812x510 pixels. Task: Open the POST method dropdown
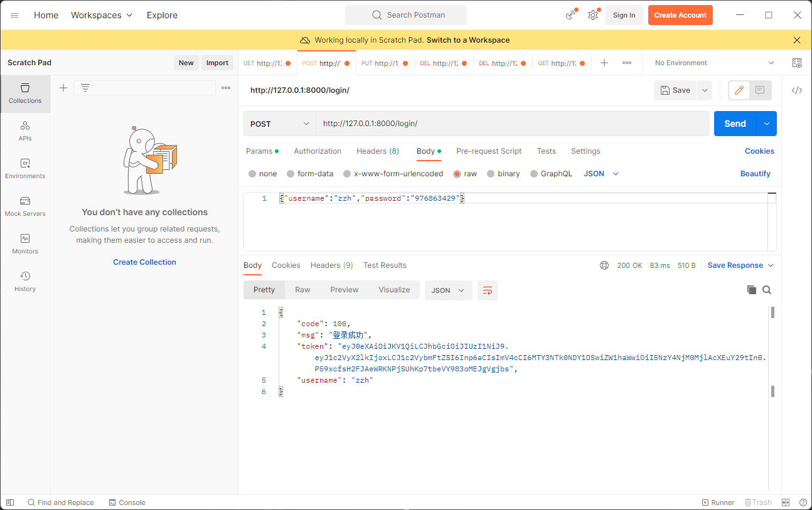pos(280,124)
